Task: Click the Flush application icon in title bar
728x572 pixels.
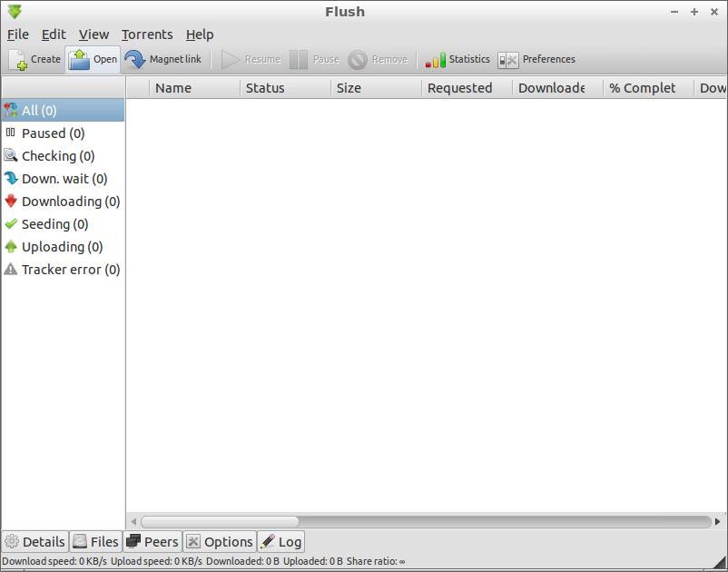Action: click(15, 12)
